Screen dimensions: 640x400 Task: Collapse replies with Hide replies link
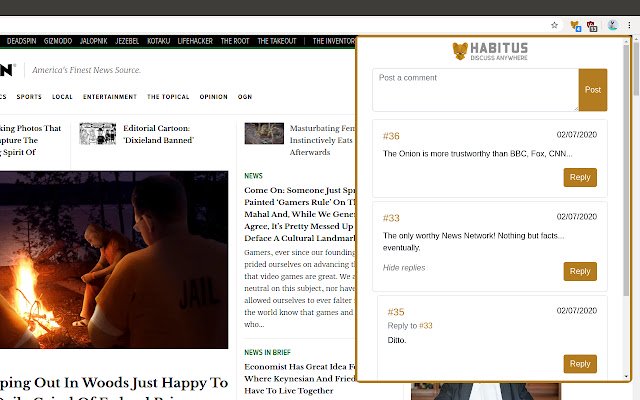click(x=404, y=268)
